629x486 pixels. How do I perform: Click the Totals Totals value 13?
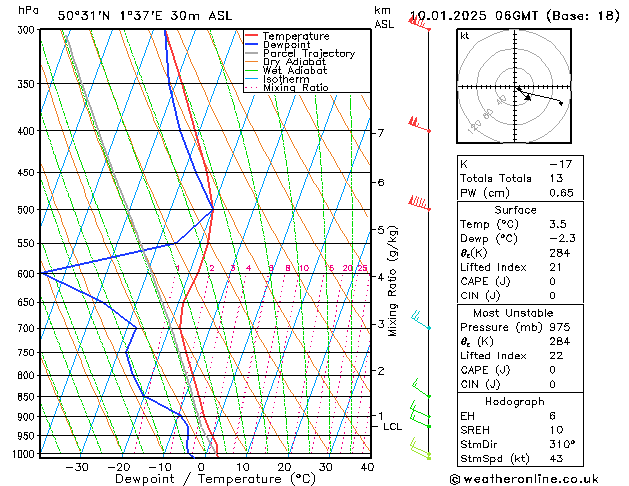(556, 178)
